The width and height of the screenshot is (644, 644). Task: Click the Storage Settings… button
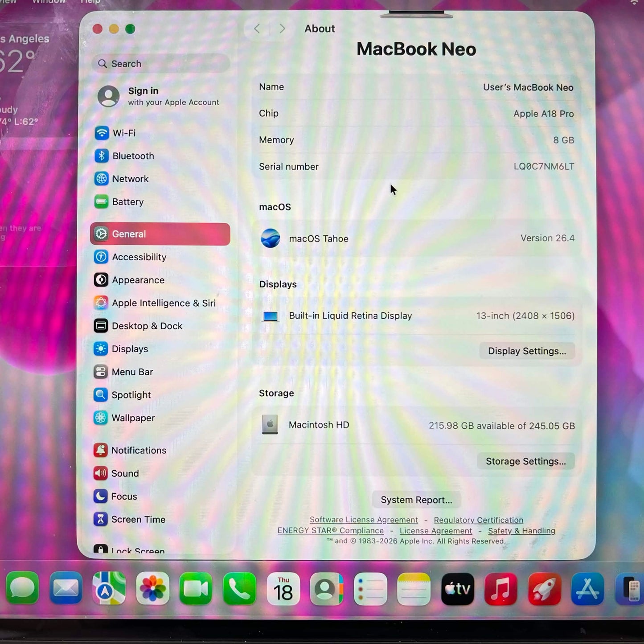coord(526,461)
